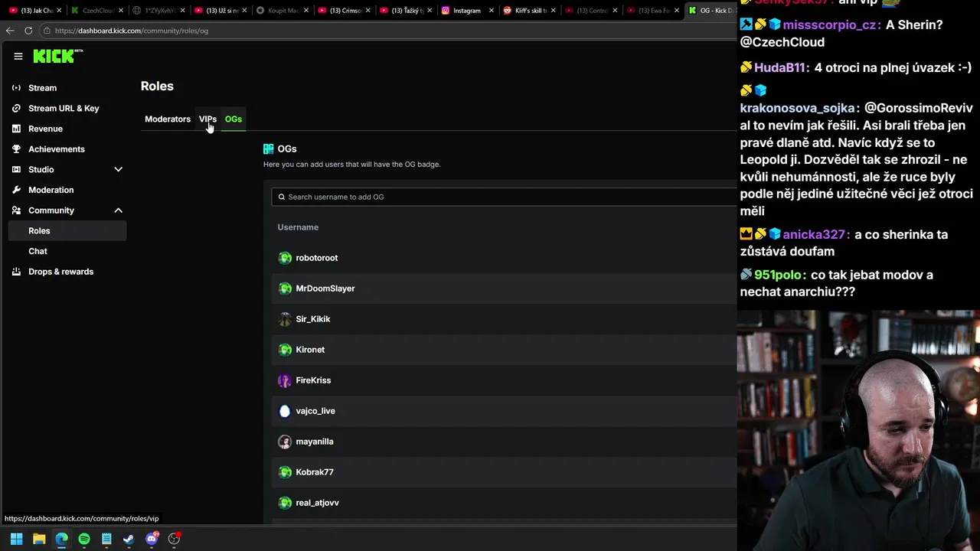Click Sir_Kikik avatar

point(285,319)
